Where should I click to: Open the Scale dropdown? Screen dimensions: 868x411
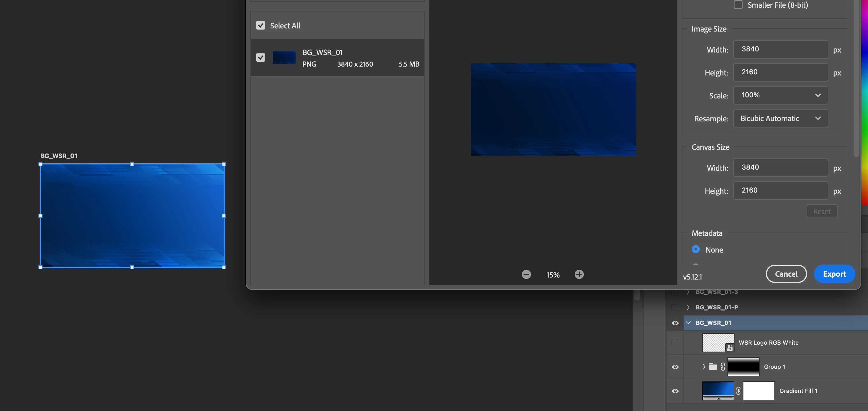click(780, 95)
